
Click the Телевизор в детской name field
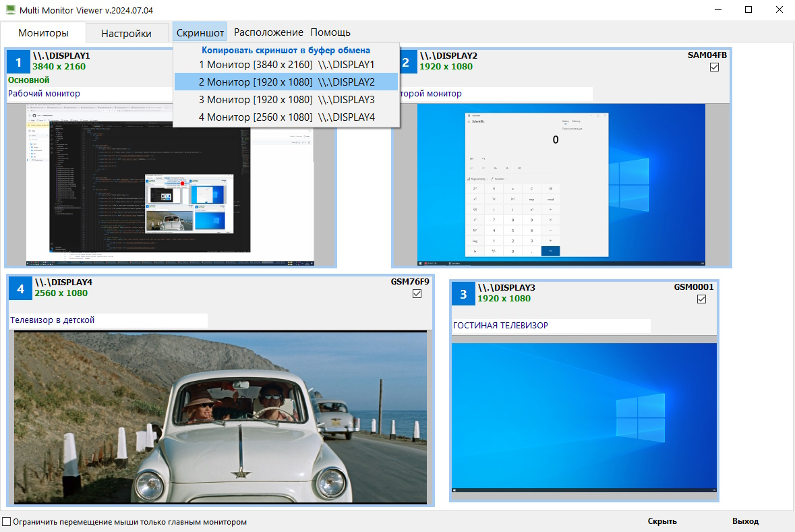click(108, 320)
